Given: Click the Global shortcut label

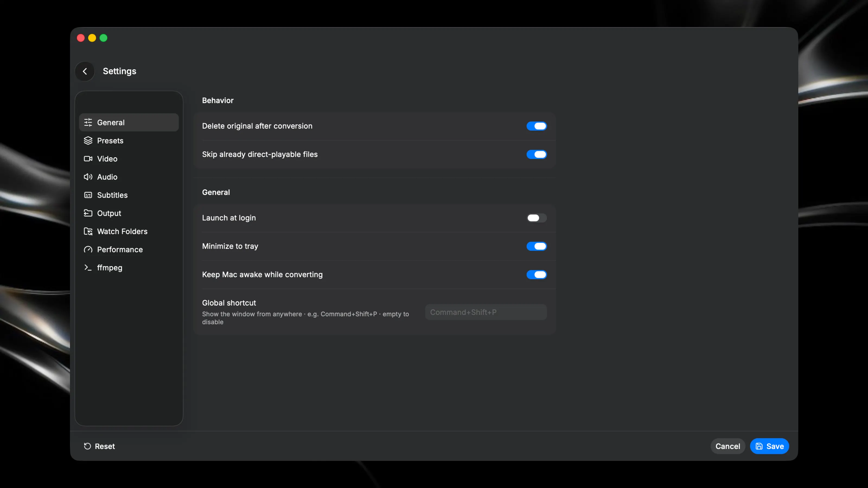Looking at the screenshot, I should (x=229, y=303).
